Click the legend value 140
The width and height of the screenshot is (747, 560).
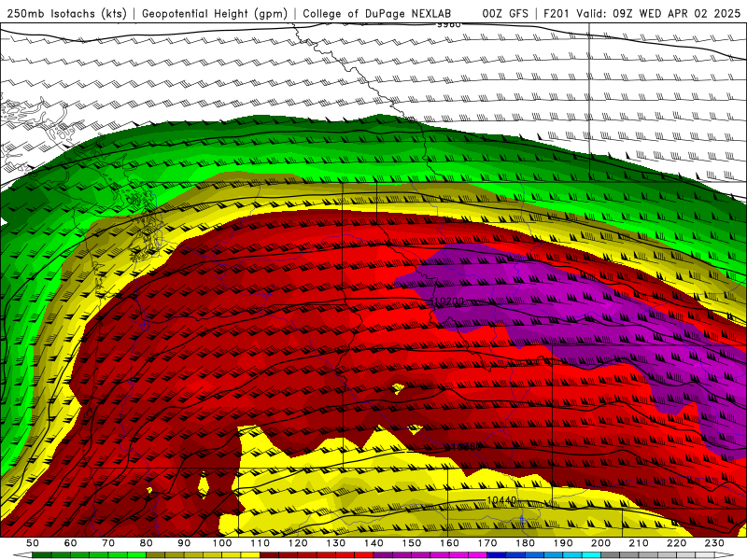tap(373, 543)
